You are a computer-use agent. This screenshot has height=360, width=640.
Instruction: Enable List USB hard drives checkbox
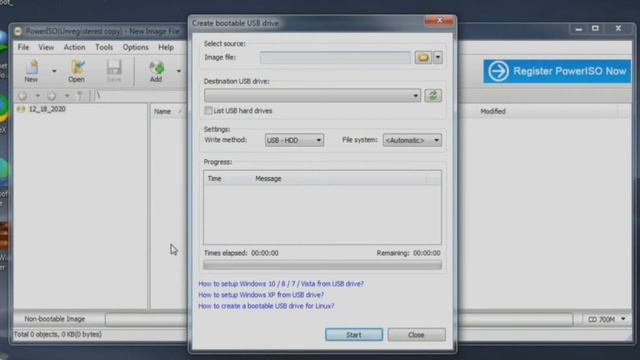point(208,111)
